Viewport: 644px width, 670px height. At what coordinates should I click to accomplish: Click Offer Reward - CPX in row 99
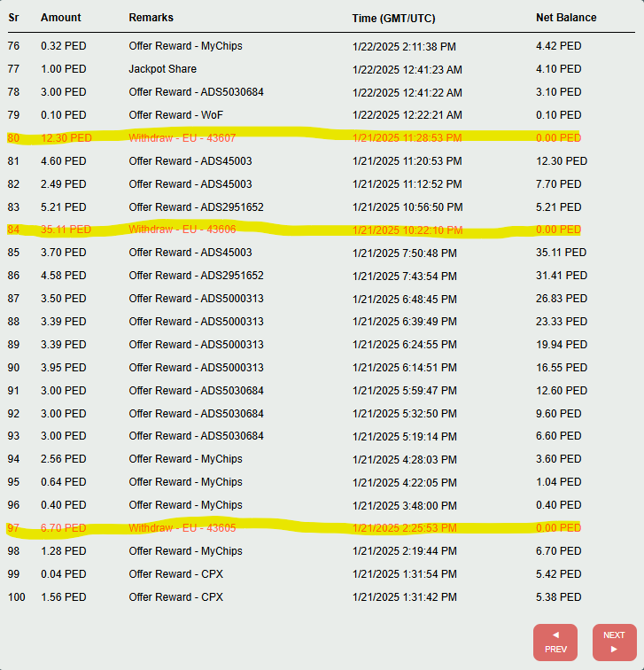[176, 574]
